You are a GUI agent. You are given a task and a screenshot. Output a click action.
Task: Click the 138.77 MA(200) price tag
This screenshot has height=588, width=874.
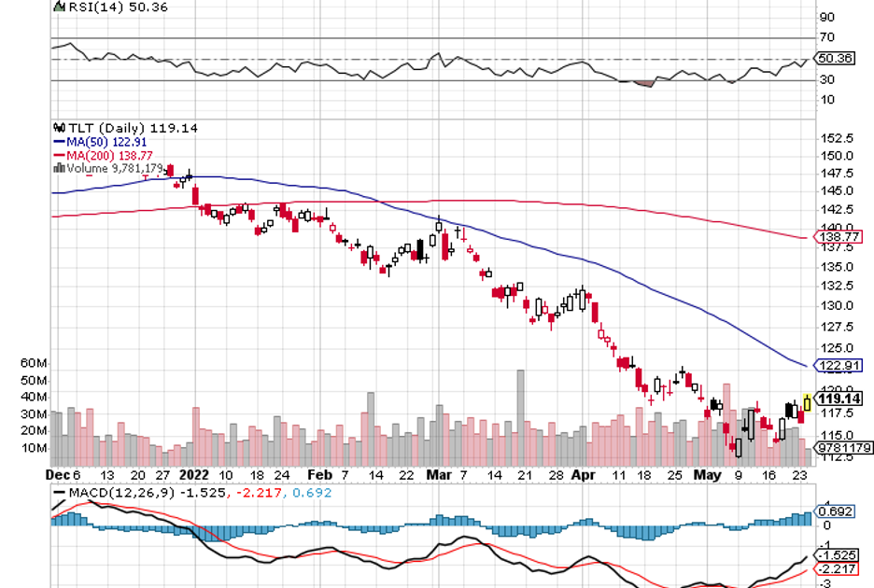(x=839, y=237)
